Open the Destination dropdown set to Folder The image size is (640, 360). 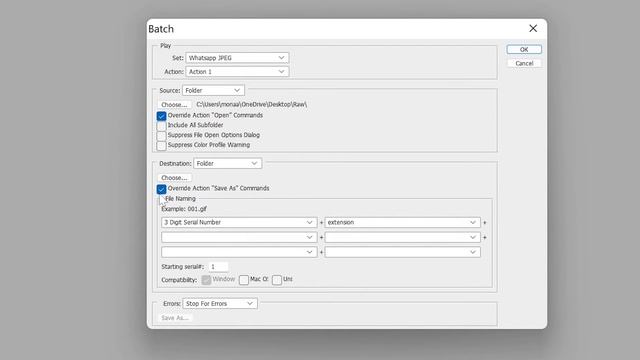click(x=227, y=163)
